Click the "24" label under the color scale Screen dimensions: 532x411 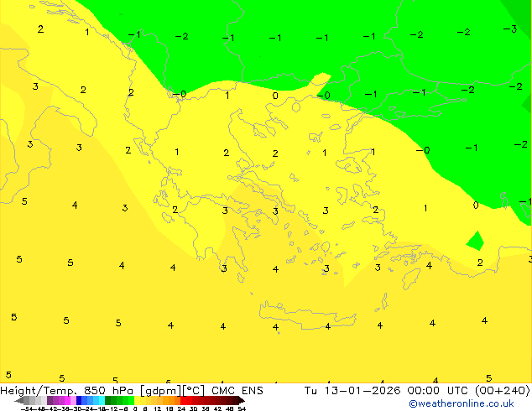coord(181,409)
